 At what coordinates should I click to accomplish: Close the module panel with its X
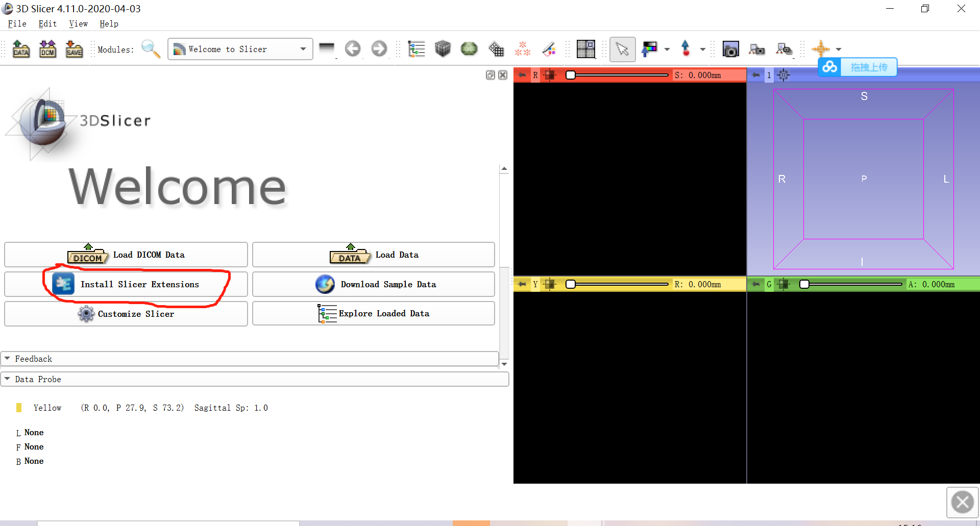pyautogui.click(x=503, y=75)
